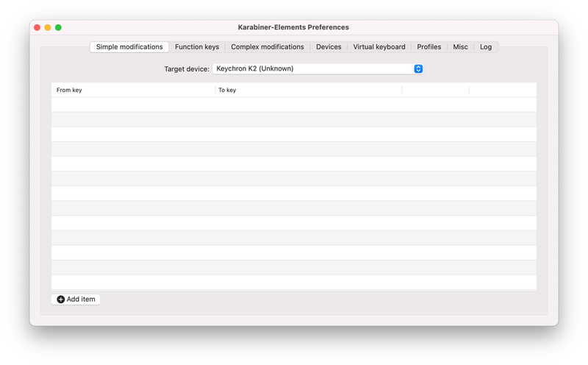View the Log tab

(486, 47)
